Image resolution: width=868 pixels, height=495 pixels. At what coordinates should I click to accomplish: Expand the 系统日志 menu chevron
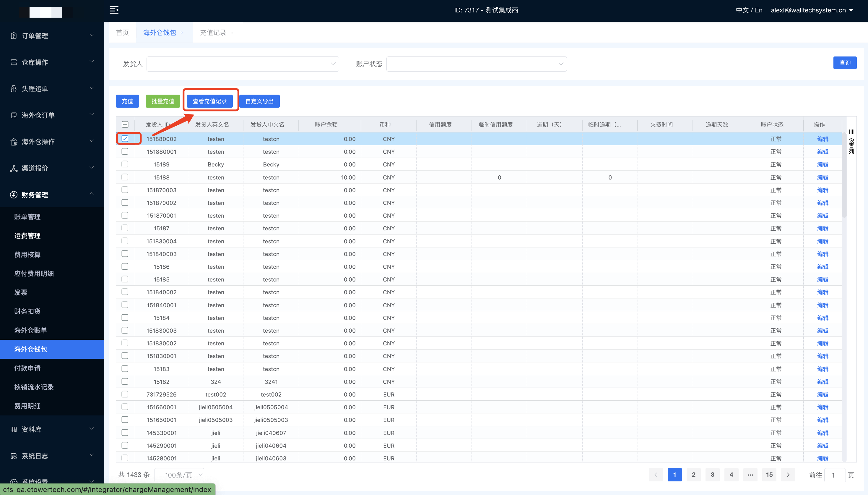[x=92, y=455]
